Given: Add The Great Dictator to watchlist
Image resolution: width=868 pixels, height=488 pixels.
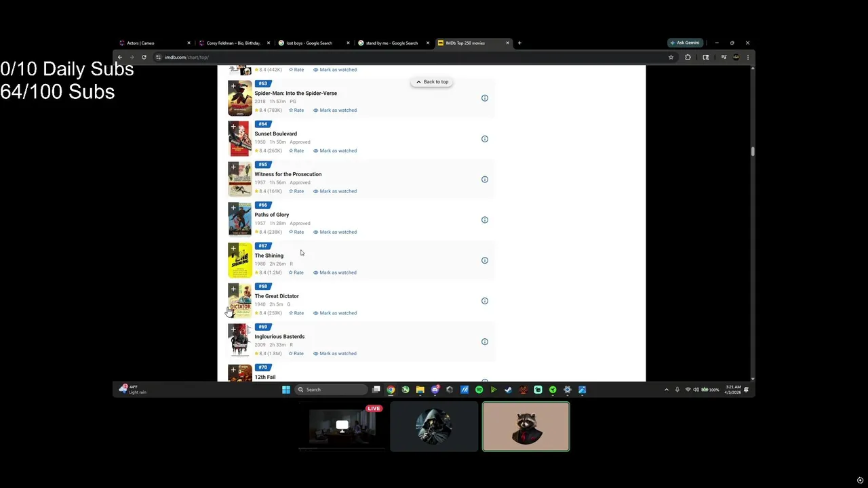Looking at the screenshot, I should (233, 289).
